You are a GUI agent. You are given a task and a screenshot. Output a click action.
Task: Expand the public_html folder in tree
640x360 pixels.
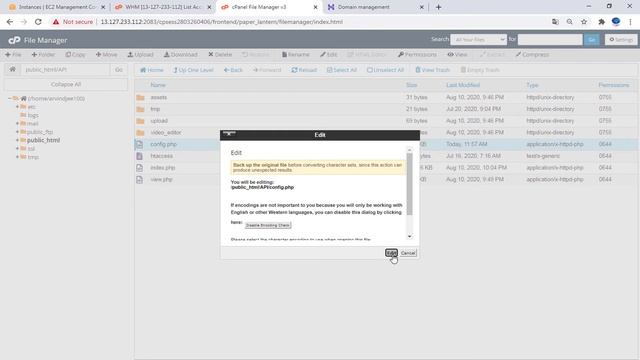pos(17,140)
